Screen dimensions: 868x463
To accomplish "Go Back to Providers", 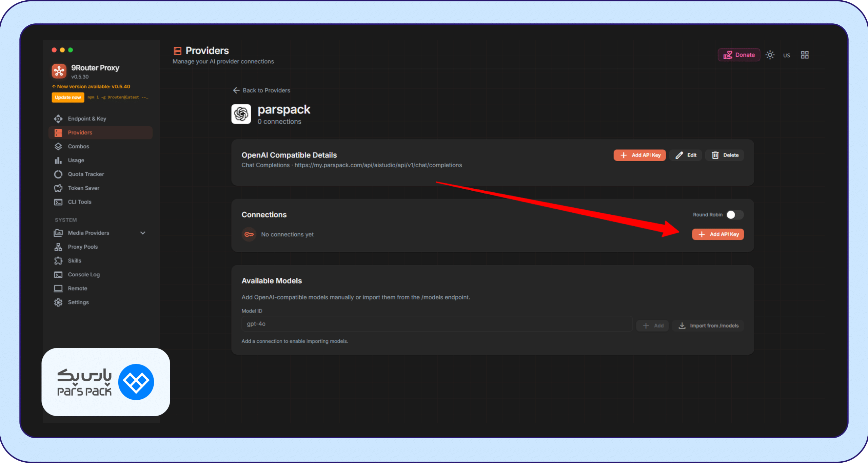I will [x=261, y=90].
